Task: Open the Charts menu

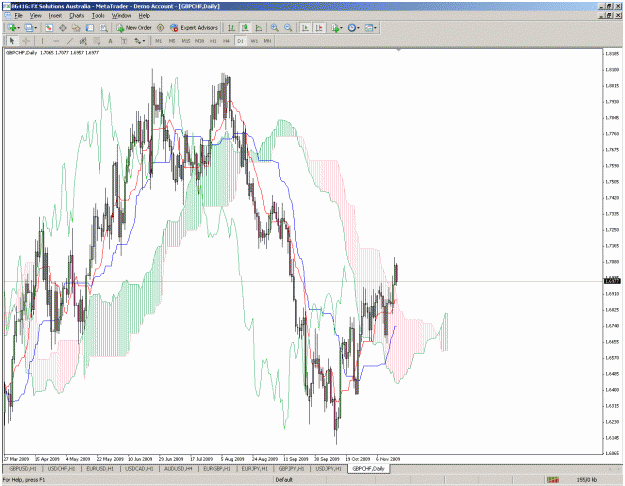Action: [77, 16]
